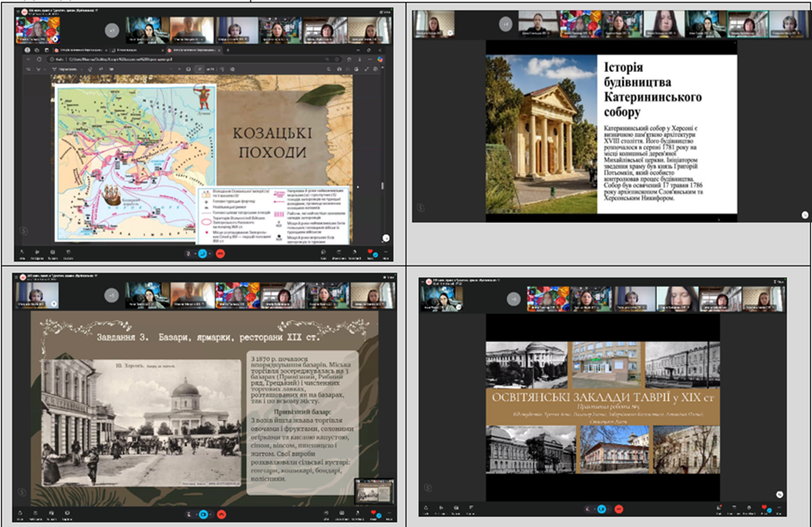Click the PDF scrollbar in Козацькі походи window
The height and width of the screenshot is (527, 812).
click(383, 186)
